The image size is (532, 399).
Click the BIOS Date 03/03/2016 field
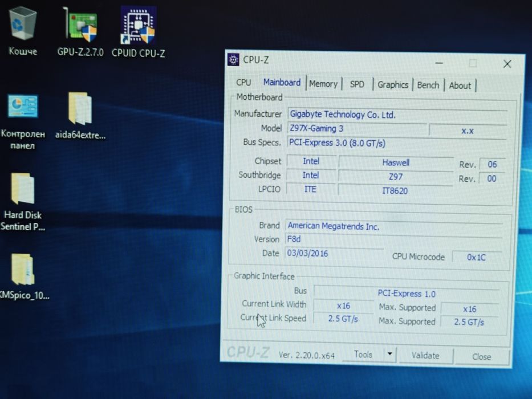[335, 254]
